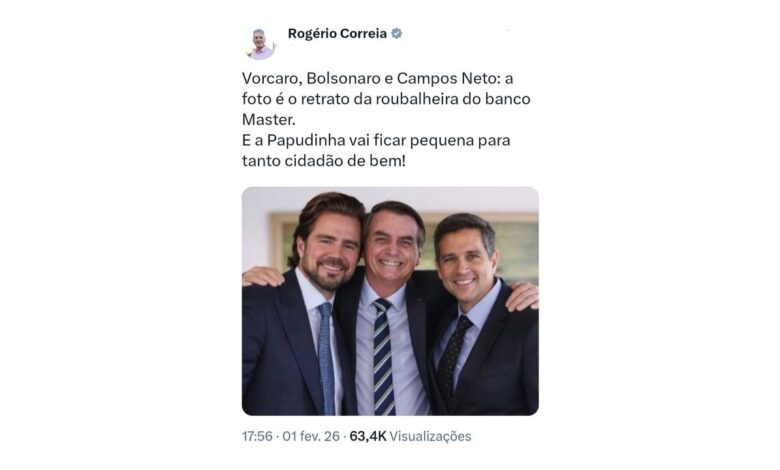Click the text line ending with banco

386,99
